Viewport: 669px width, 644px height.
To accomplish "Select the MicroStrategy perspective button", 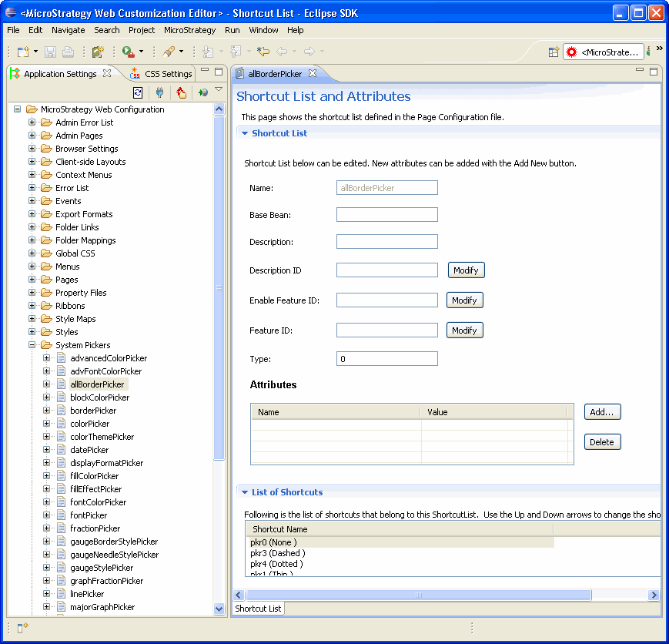I will [603, 52].
